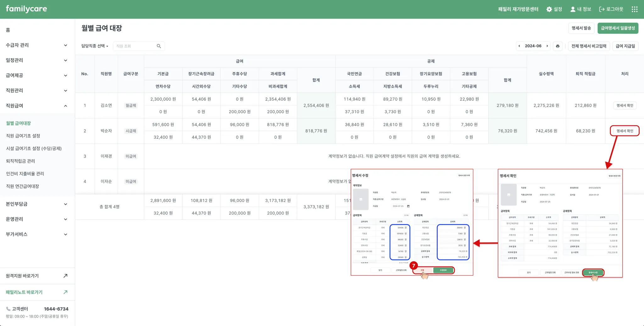Click the 2,554,406 원 total cell

316,105
